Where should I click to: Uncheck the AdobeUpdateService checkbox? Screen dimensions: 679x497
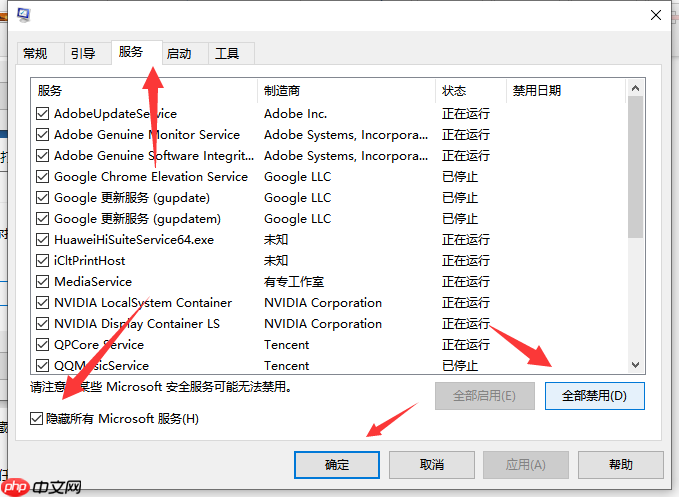tap(42, 113)
